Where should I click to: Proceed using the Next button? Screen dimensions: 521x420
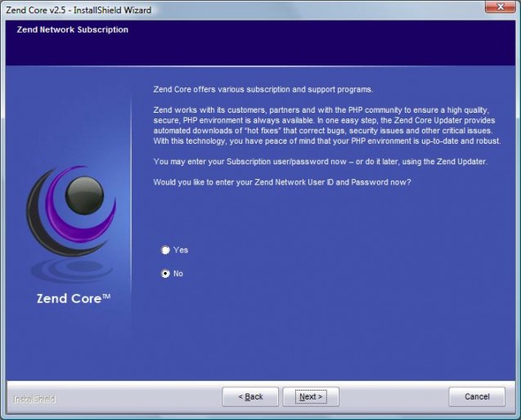pos(311,396)
